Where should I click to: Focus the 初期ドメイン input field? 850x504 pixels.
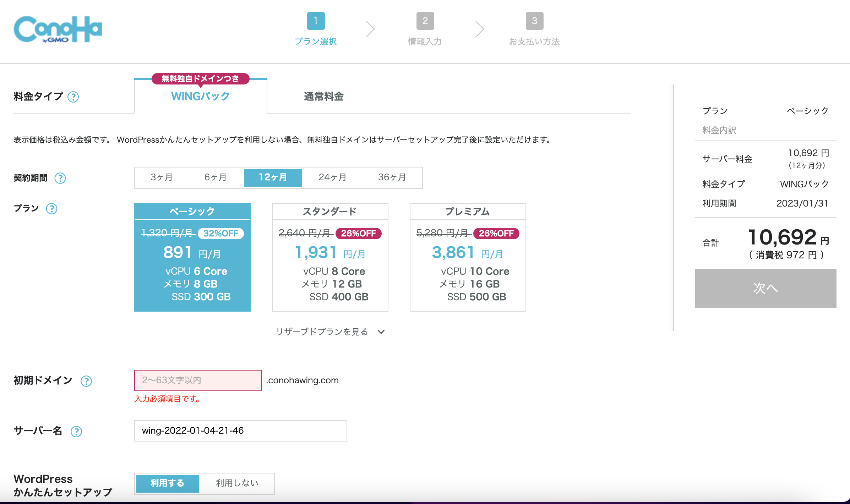click(x=198, y=380)
